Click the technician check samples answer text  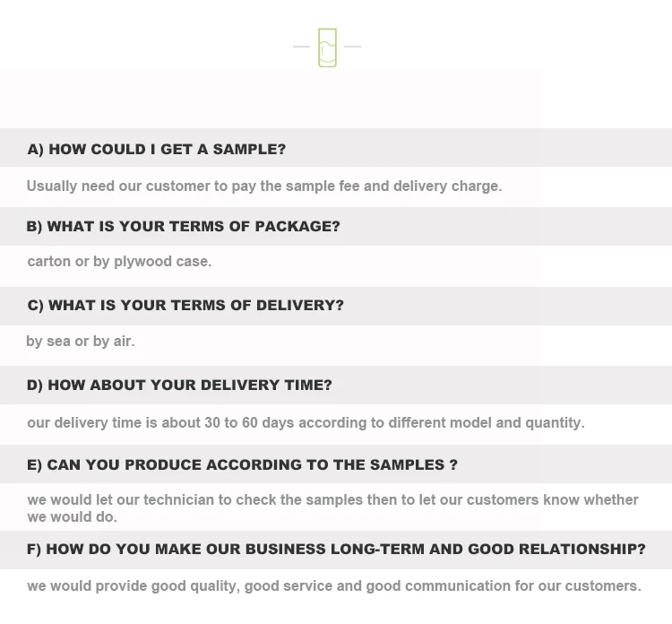[333, 508]
